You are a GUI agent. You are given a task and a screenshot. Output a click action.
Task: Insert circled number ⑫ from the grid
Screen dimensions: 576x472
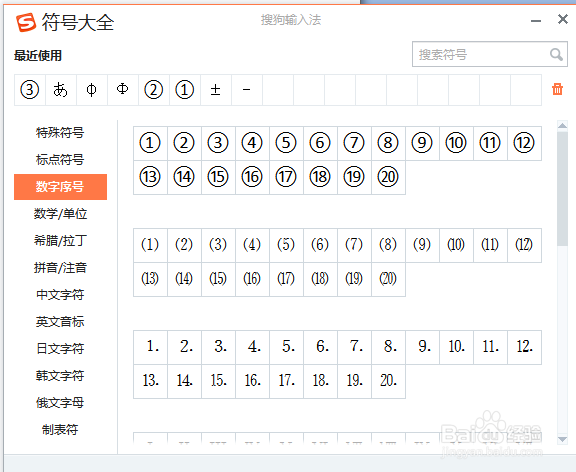coord(524,143)
